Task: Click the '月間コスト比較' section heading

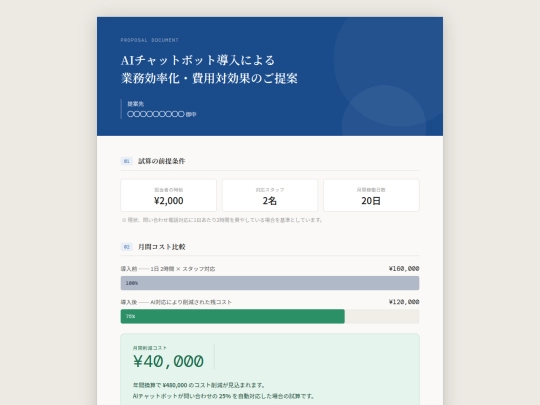Action: click(x=162, y=247)
